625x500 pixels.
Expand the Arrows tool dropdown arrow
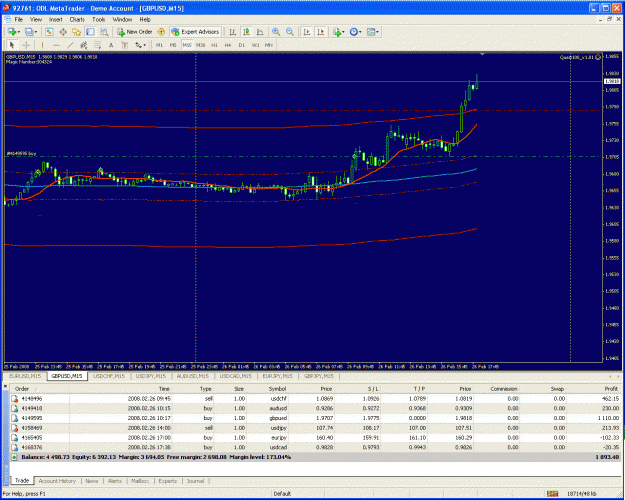pyautogui.click(x=145, y=45)
